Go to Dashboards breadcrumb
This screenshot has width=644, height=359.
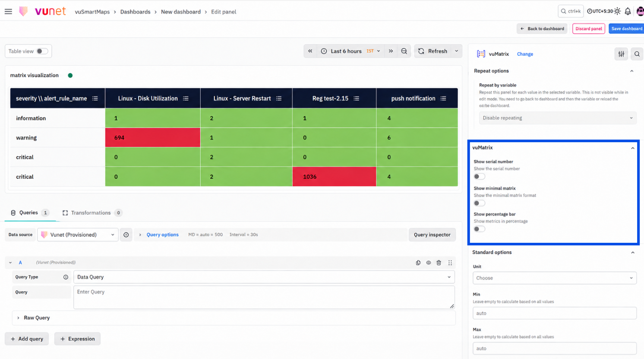click(135, 12)
